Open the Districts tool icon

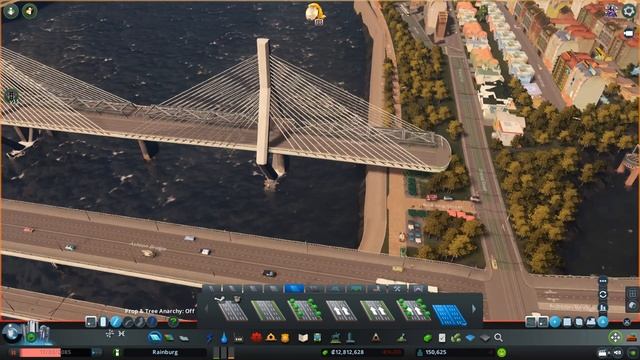[x=184, y=338]
